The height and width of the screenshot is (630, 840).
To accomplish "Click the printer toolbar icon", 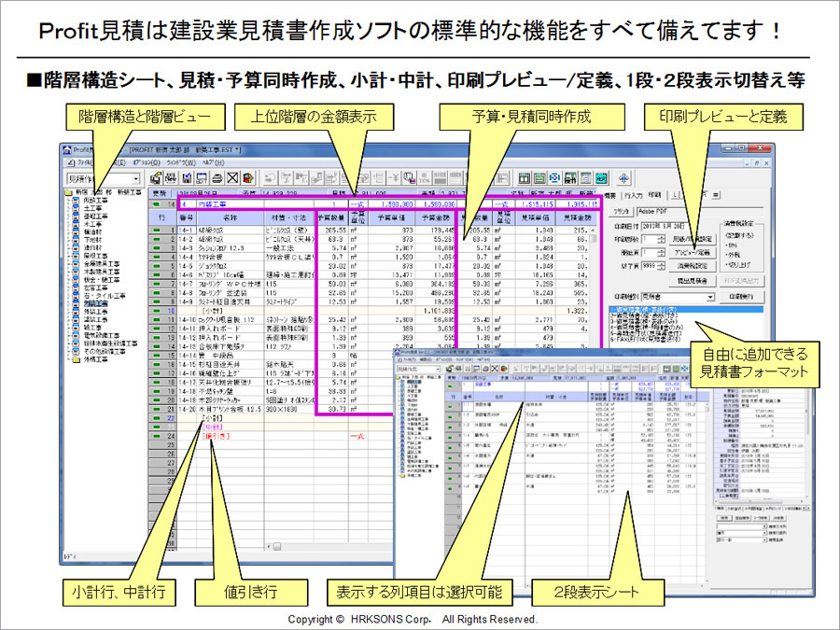I will pyautogui.click(x=217, y=178).
